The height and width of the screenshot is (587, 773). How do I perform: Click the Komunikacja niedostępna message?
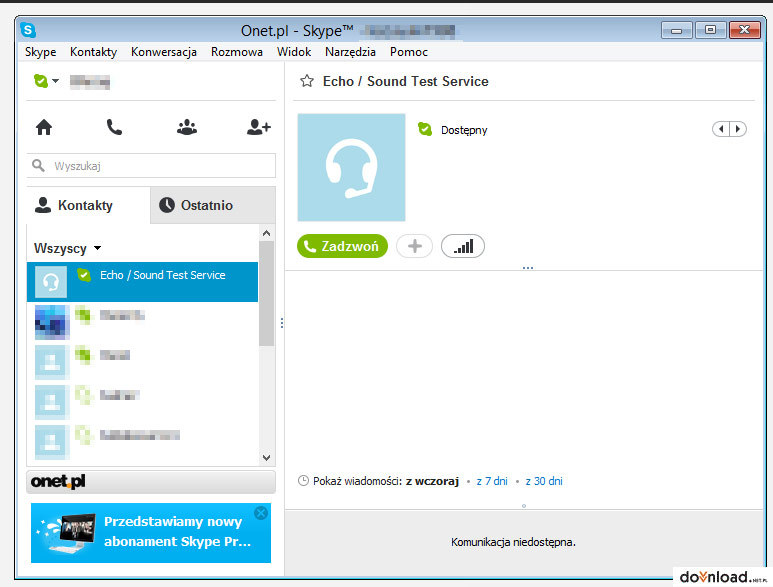point(513,542)
